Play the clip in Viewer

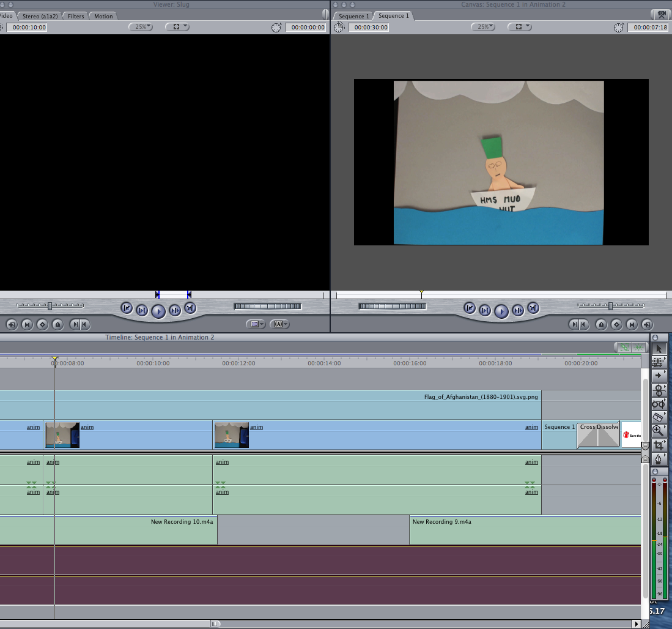point(158,311)
